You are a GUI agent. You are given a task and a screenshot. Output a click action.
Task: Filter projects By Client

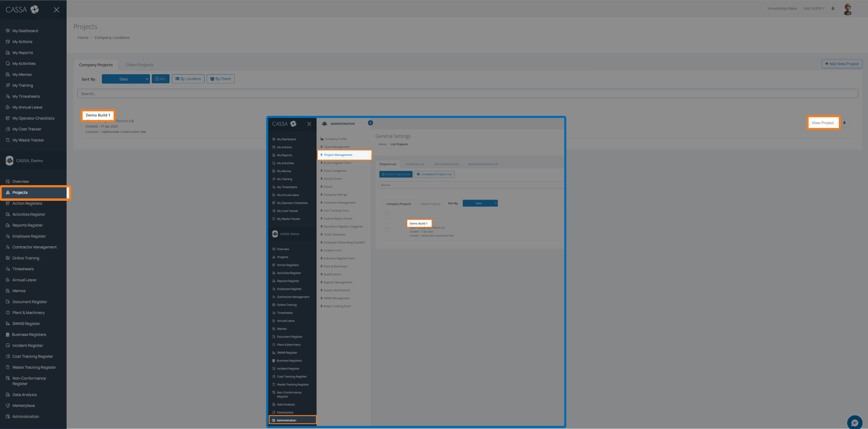(x=220, y=79)
